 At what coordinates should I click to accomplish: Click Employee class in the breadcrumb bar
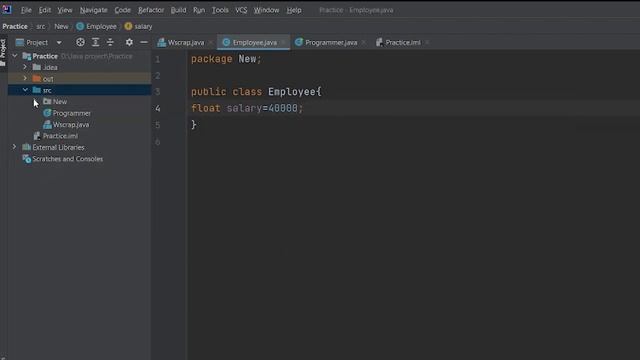(96, 27)
